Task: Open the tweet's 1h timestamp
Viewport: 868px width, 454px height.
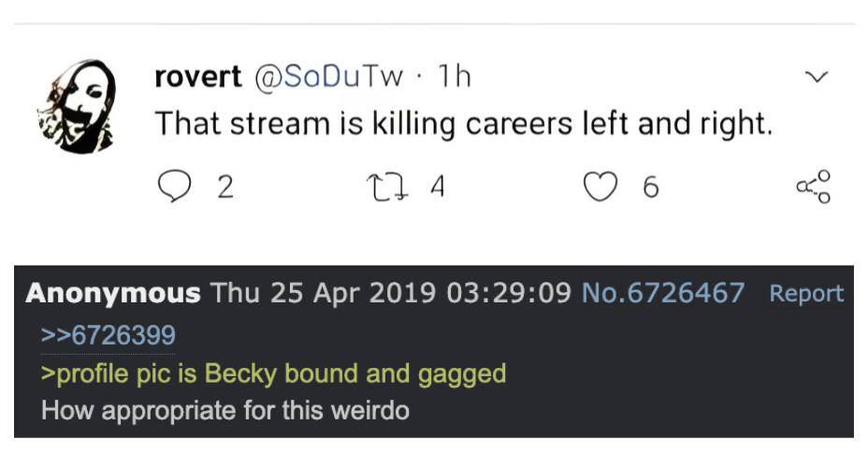Action: click(x=455, y=76)
